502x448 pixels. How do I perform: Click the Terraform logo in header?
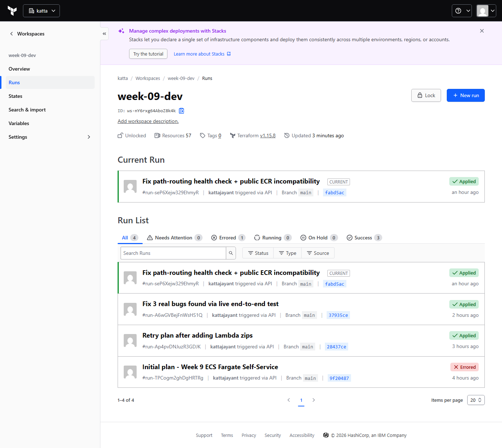click(x=12, y=11)
